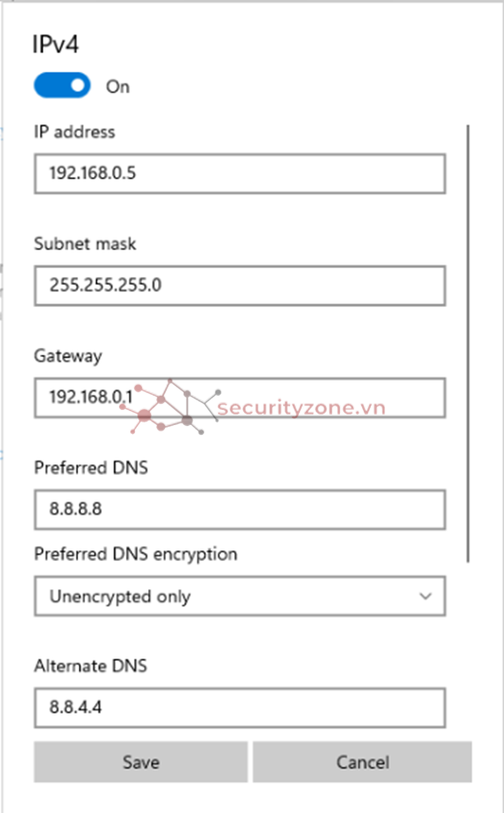The width and height of the screenshot is (504, 813).
Task: Click the IP address field showing 192.168.0.5
Action: [x=240, y=173]
